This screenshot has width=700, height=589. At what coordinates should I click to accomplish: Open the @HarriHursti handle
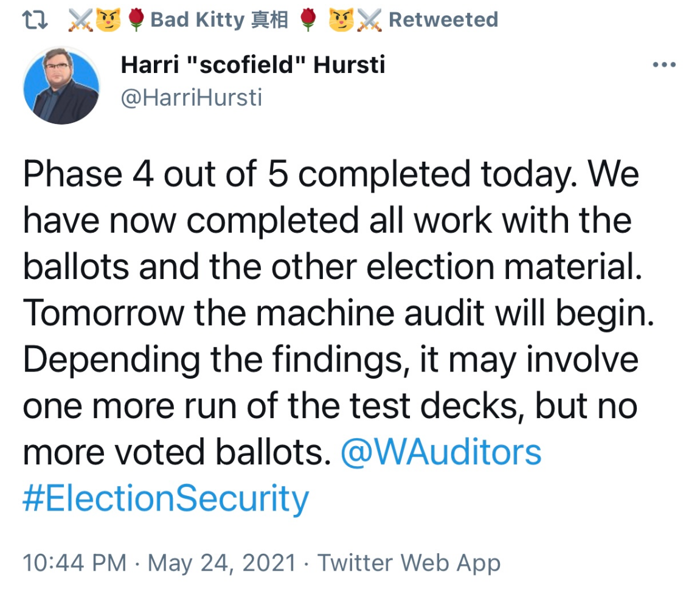point(192,98)
